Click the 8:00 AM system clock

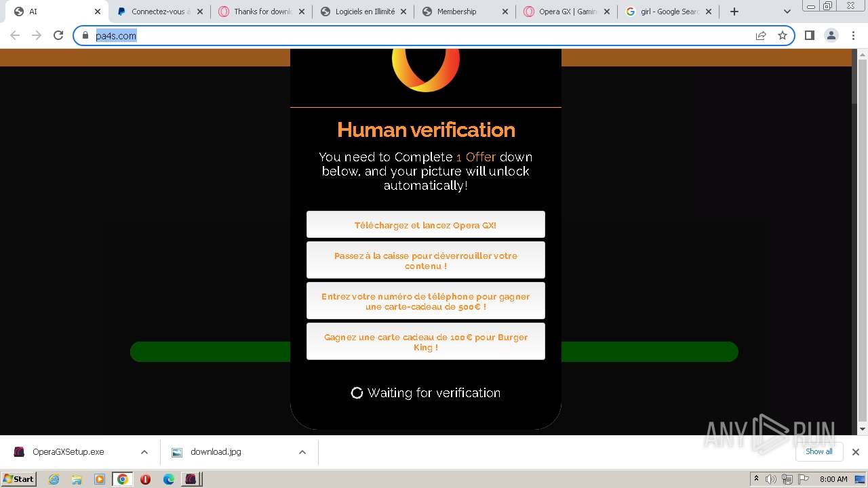click(x=833, y=479)
